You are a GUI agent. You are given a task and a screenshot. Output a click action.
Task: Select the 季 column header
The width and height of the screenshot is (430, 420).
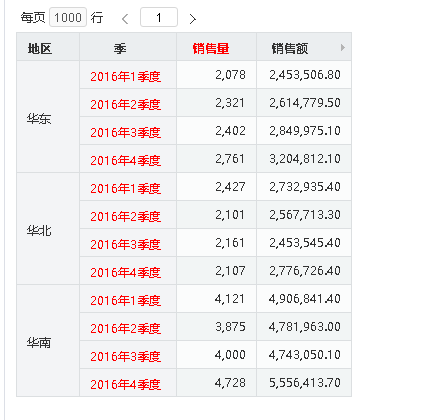(120, 49)
